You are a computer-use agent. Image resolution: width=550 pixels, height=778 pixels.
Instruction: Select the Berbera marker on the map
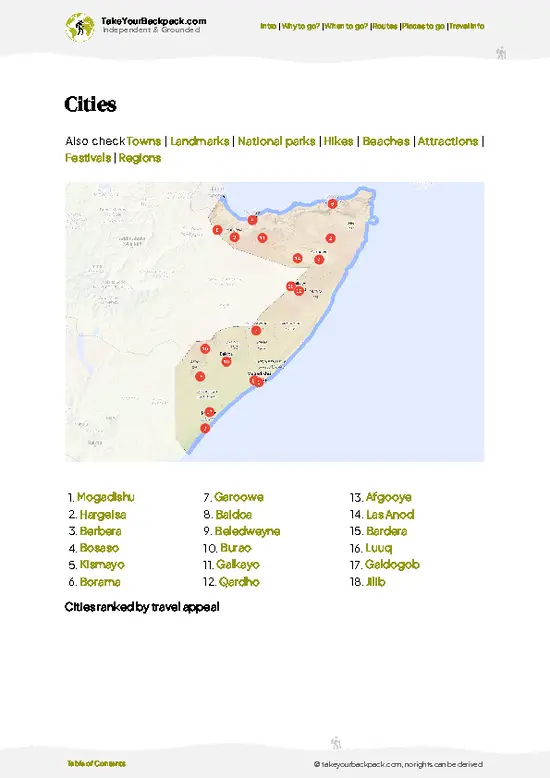click(252, 219)
